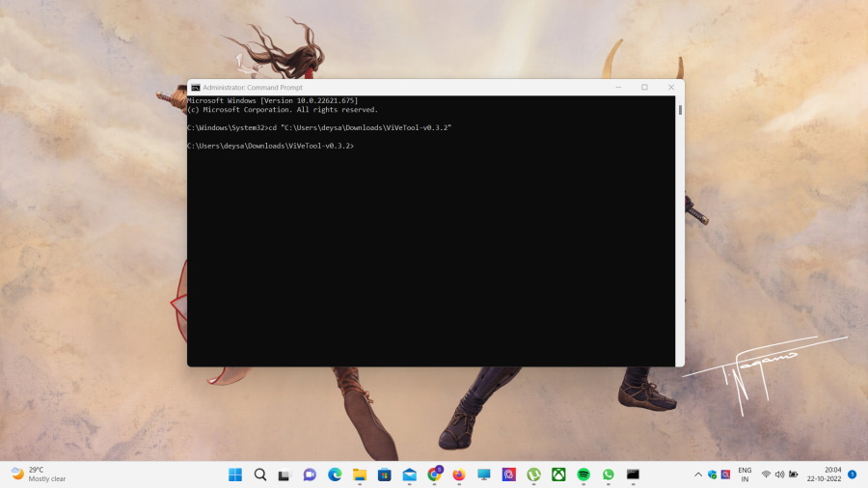Click the cd "C:\Users\deysa\Downloads\ViVeTool-v0.3.2" command line
The width and height of the screenshot is (868, 488).
click(319, 128)
